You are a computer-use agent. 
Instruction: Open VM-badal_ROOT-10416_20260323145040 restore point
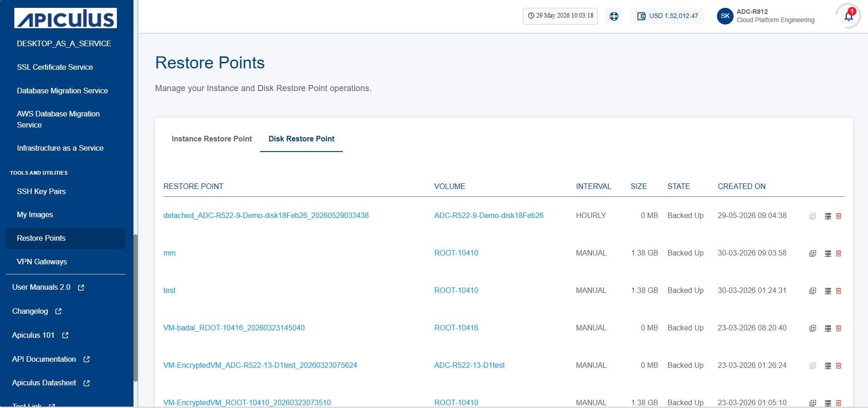pyautogui.click(x=234, y=328)
